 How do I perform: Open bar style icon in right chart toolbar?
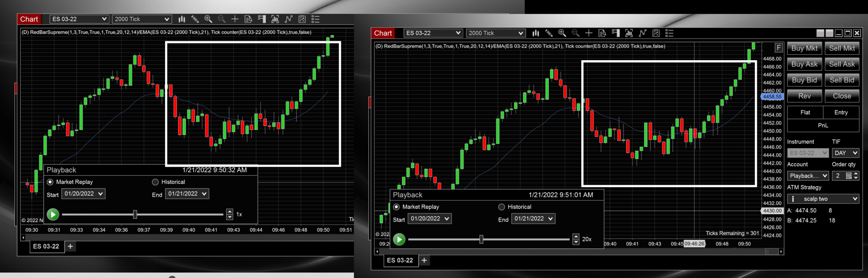(536, 33)
